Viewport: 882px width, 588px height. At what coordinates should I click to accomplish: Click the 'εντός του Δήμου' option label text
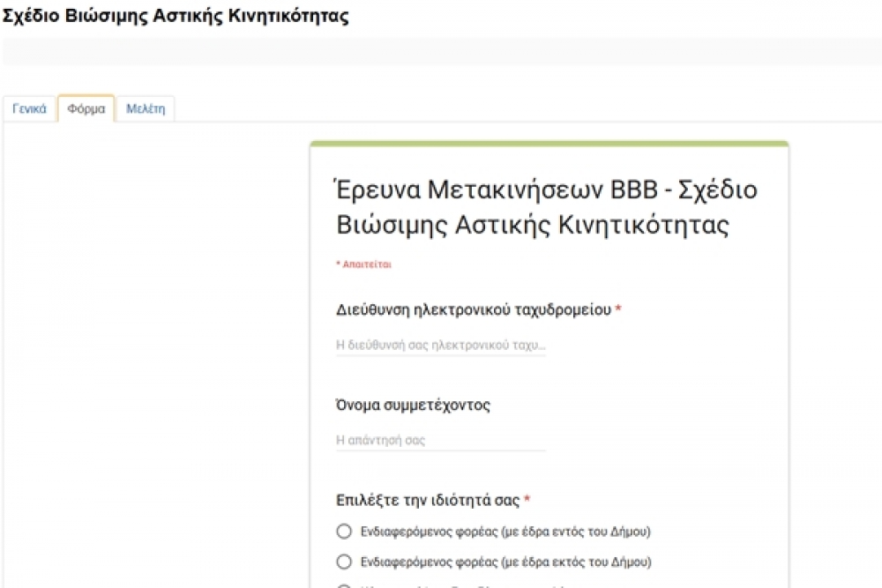(506, 532)
